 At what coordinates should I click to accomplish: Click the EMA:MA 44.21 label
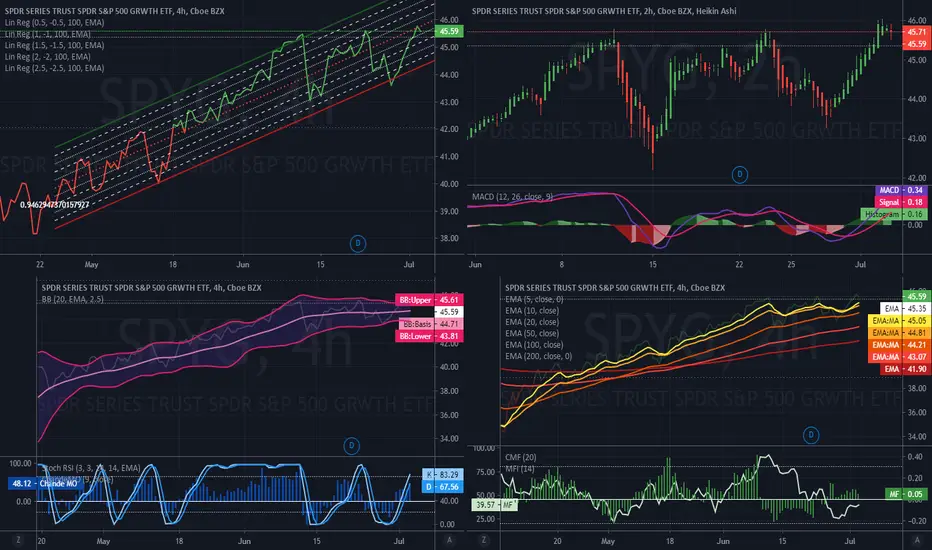click(x=899, y=345)
